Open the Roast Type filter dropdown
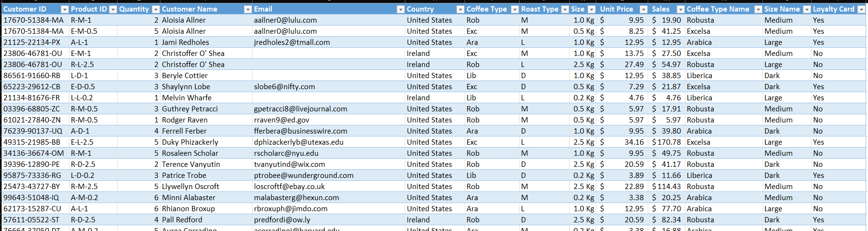This screenshot has height=231, width=868. pos(565,9)
